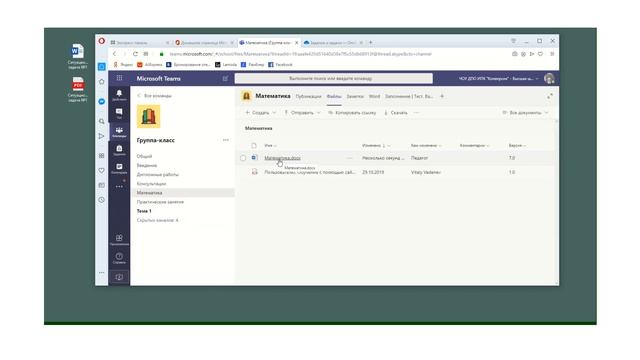The image size is (640, 360).
Task: Select the Практические занятия channel
Action: coord(160,202)
